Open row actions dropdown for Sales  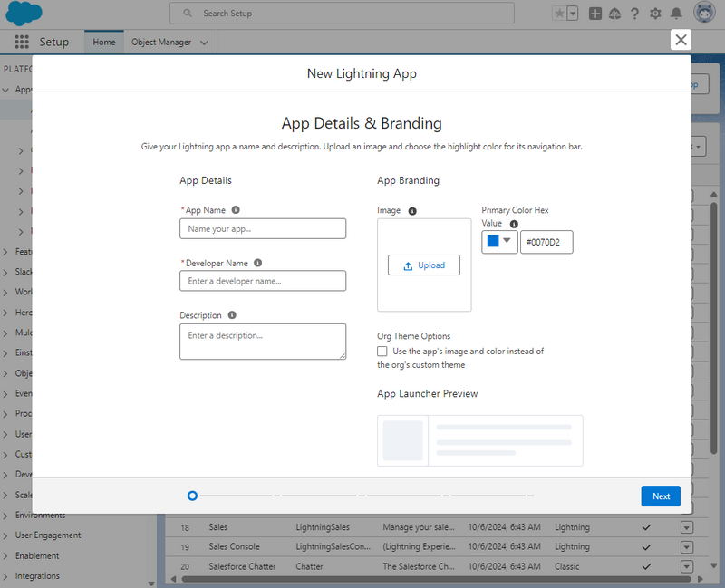coord(687,527)
